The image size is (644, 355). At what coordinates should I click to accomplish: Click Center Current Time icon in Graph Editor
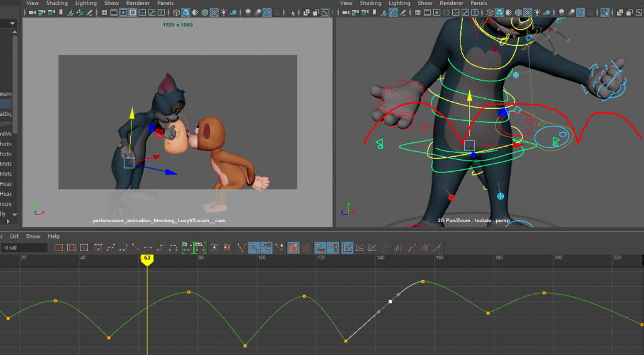click(x=84, y=248)
